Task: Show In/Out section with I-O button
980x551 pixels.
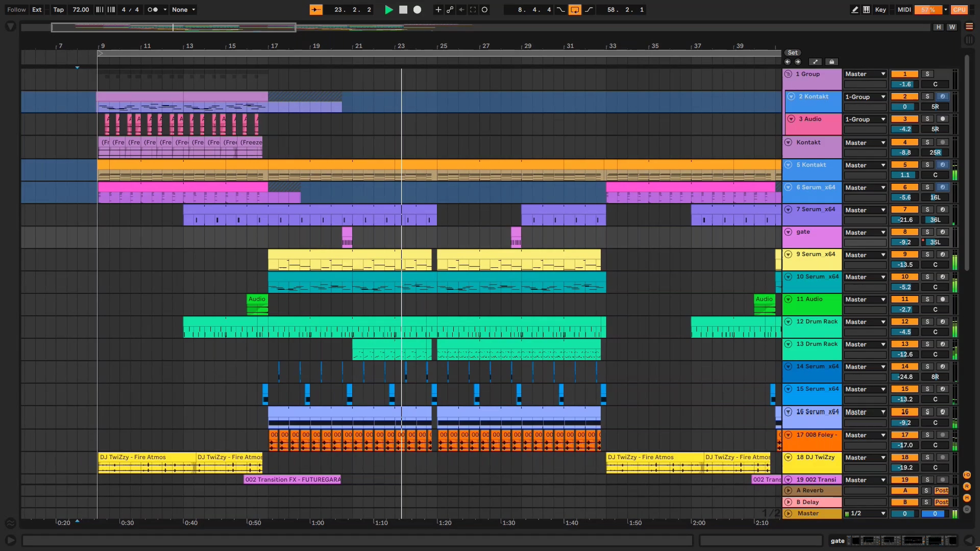Action: [x=967, y=475]
